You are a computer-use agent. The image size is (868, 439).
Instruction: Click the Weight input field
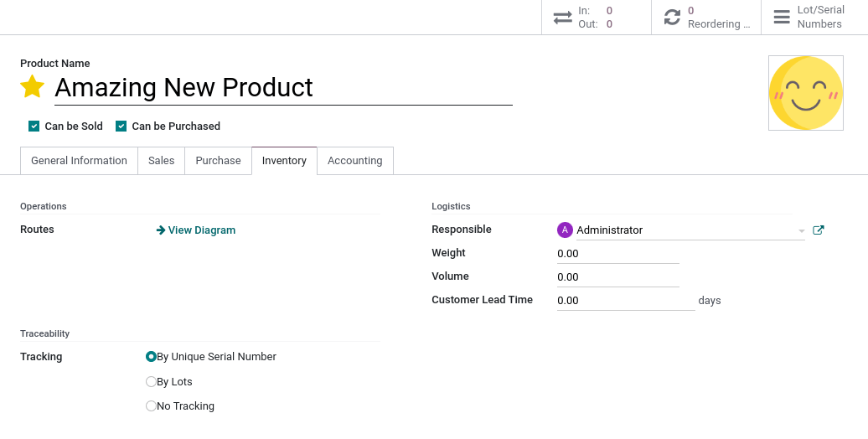pyautogui.click(x=617, y=254)
